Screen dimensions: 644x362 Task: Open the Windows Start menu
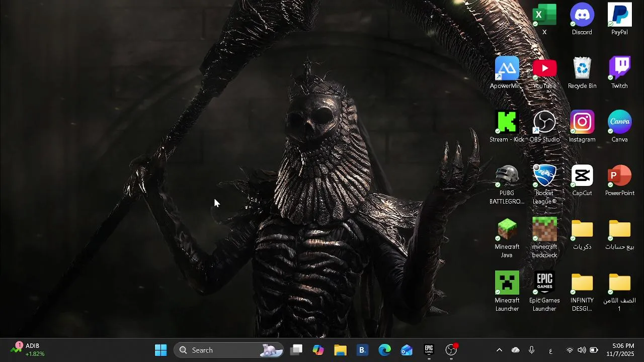161,350
